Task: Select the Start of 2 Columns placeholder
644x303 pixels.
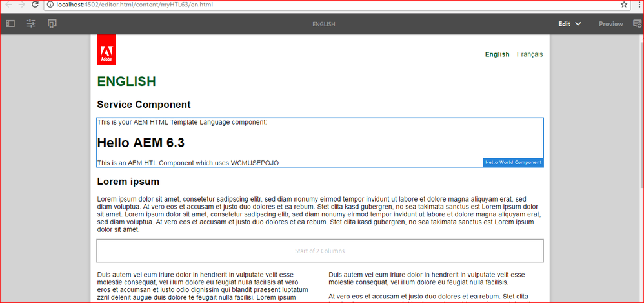Action: (319, 251)
